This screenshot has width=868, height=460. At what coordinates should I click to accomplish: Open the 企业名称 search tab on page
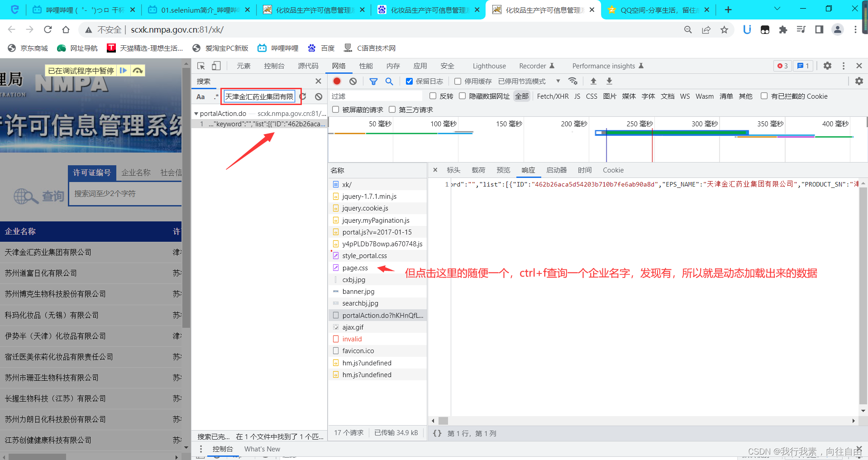[136, 172]
